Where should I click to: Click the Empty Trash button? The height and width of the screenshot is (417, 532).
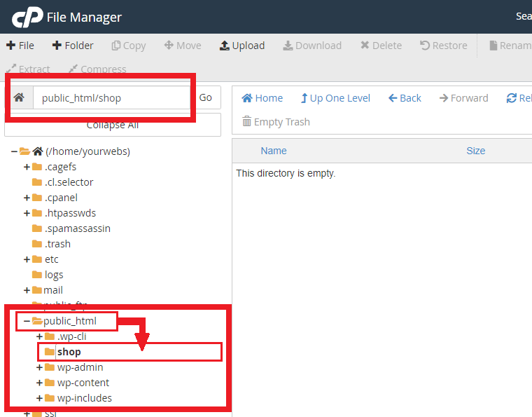(276, 122)
